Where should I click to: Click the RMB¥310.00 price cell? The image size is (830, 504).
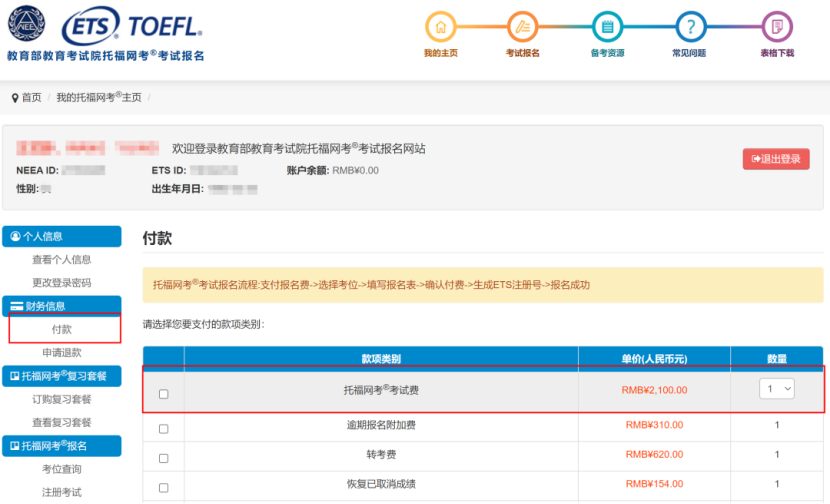(654, 425)
